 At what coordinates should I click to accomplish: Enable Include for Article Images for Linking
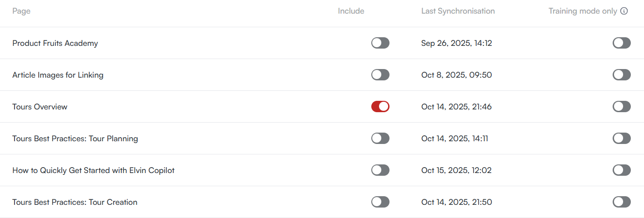[x=380, y=75]
